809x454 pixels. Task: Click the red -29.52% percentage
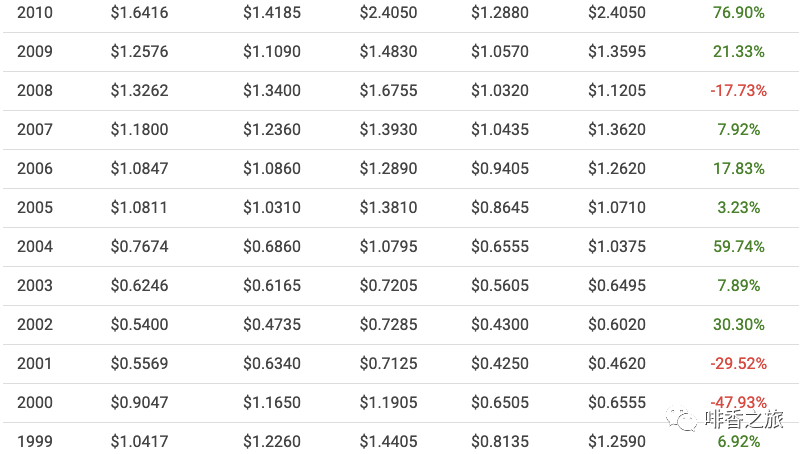[x=738, y=364]
